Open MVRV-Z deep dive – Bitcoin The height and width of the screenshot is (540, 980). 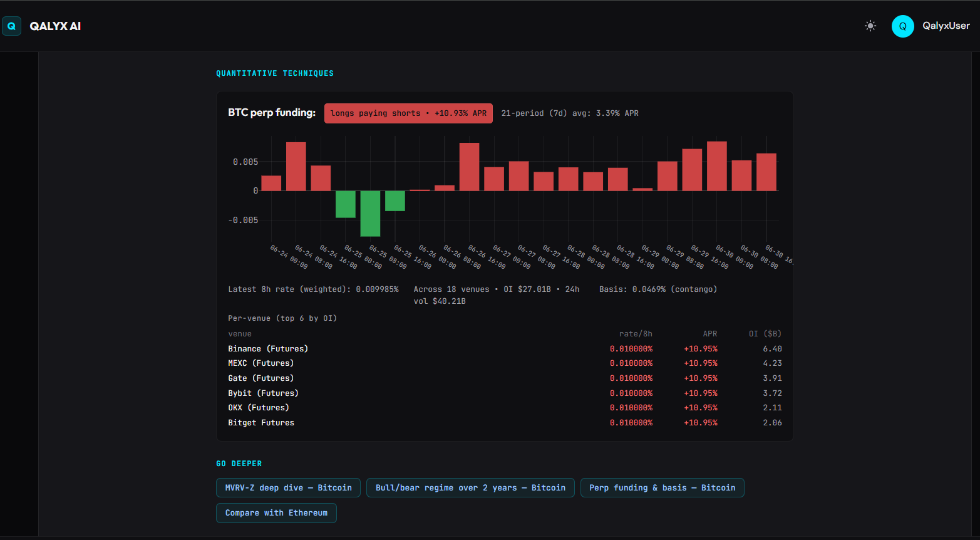(x=288, y=487)
